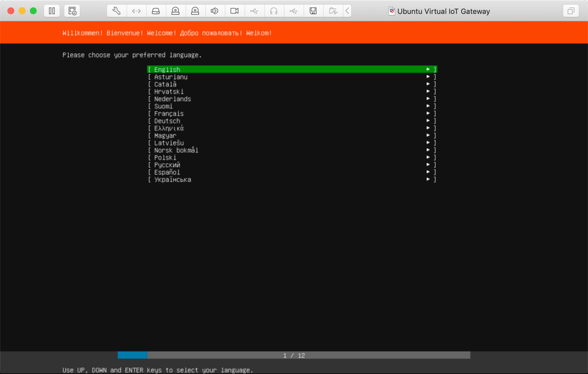The height and width of the screenshot is (374, 588).
Task: Click the USB icon right of headphones
Action: coord(293,11)
